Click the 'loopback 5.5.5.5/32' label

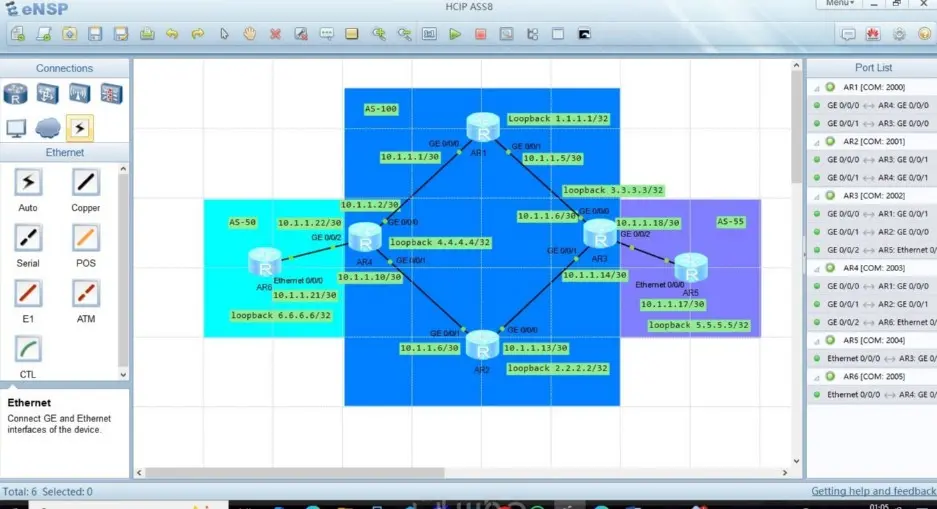tap(699, 325)
